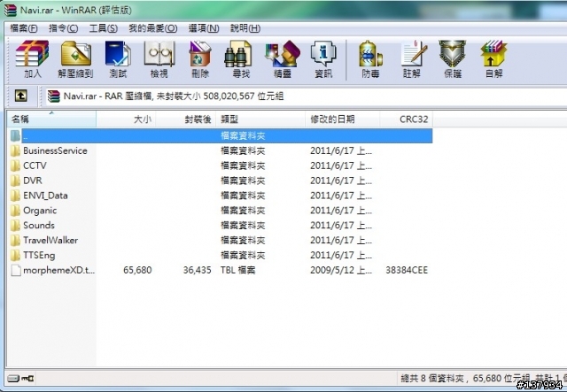The image size is (567, 392).
Task: Open the 我的最愛(O) menu
Action: tap(153, 28)
